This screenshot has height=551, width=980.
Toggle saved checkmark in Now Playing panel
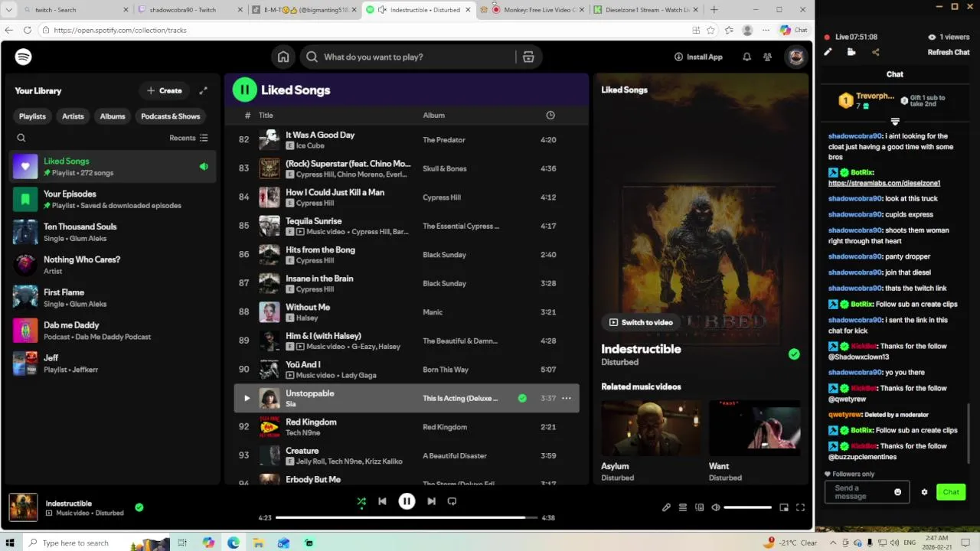[x=794, y=354]
